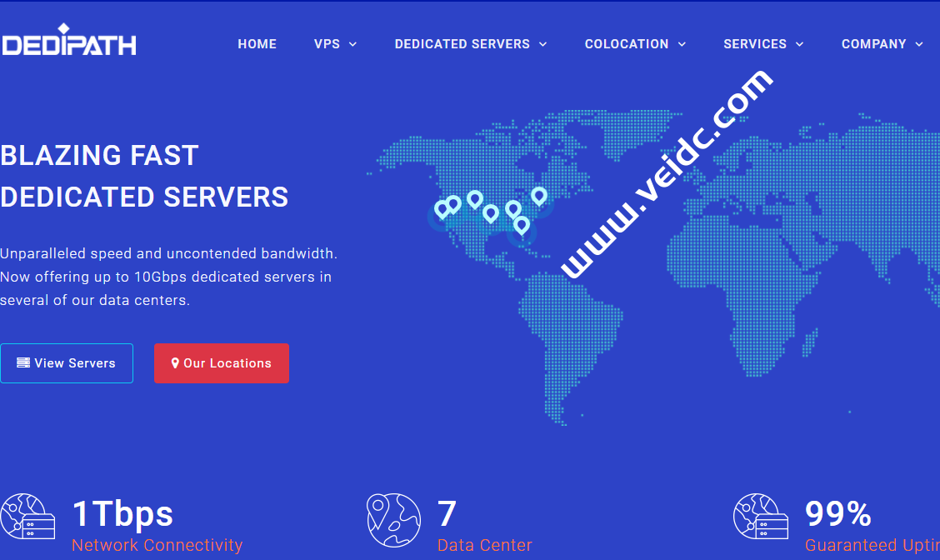Click the Network Connectivity stat label
940x560 pixels.
157,545
